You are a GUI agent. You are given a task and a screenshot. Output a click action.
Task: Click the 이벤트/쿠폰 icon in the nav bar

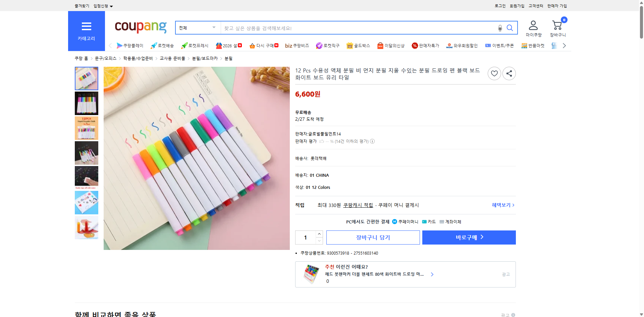click(488, 46)
